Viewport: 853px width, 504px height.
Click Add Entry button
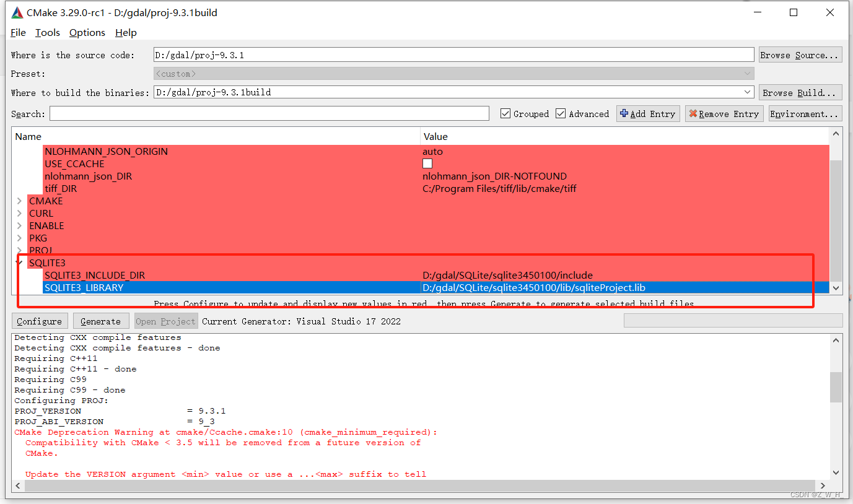click(648, 114)
